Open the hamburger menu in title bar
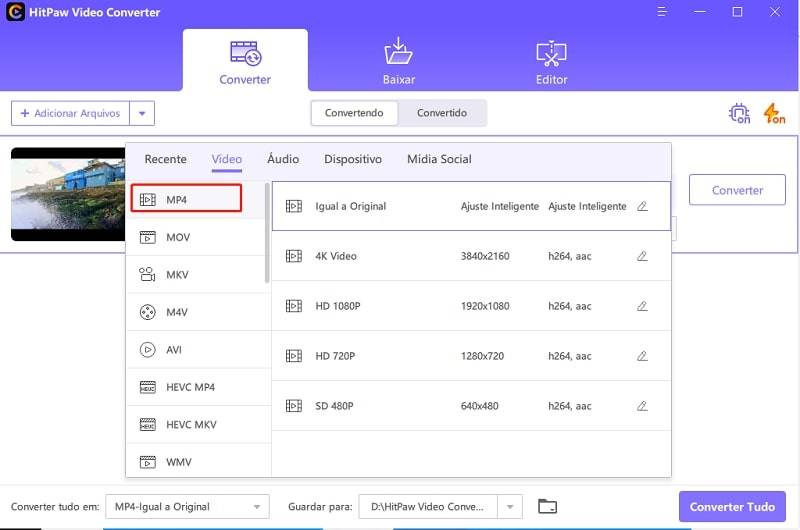The width and height of the screenshot is (800, 530). pos(662,11)
